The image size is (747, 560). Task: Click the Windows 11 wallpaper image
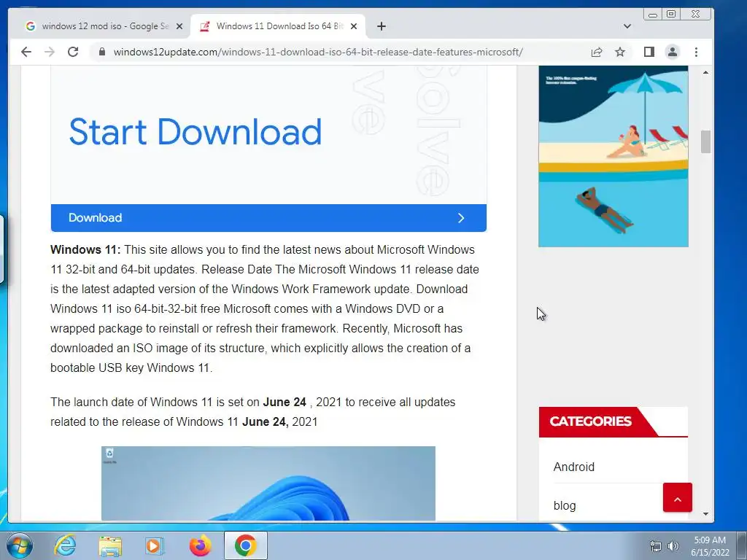[268, 483]
